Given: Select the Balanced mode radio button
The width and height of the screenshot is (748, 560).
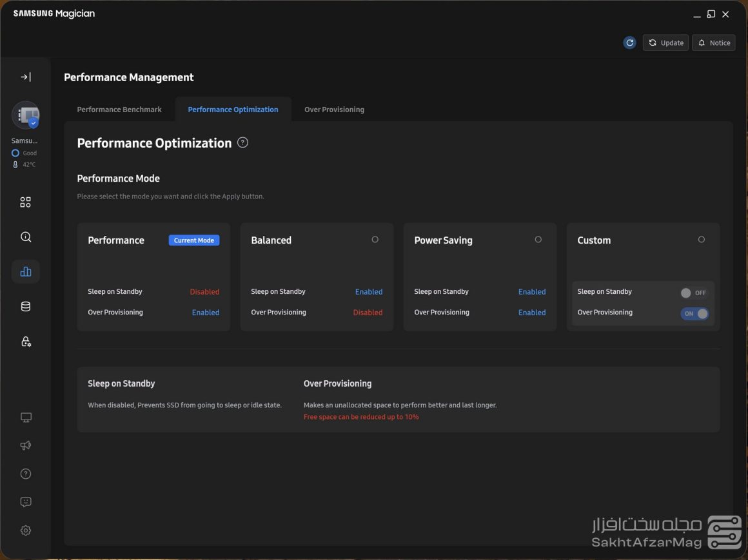Looking at the screenshot, I should pyautogui.click(x=375, y=240).
